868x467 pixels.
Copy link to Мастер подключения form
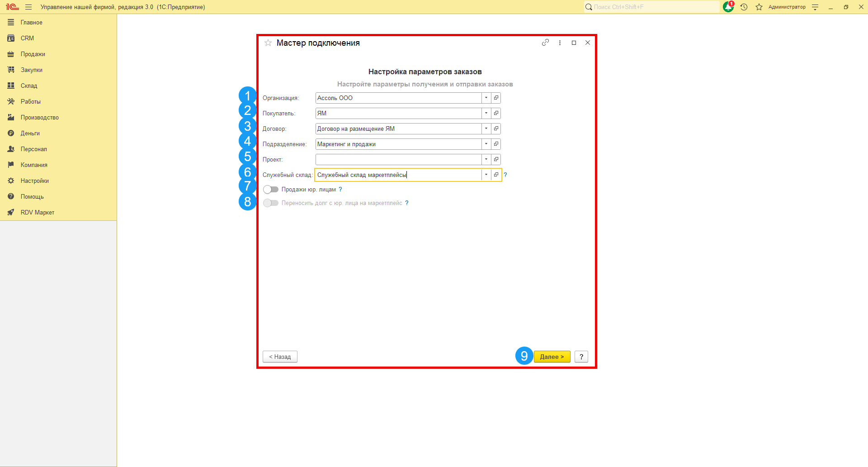tap(546, 43)
